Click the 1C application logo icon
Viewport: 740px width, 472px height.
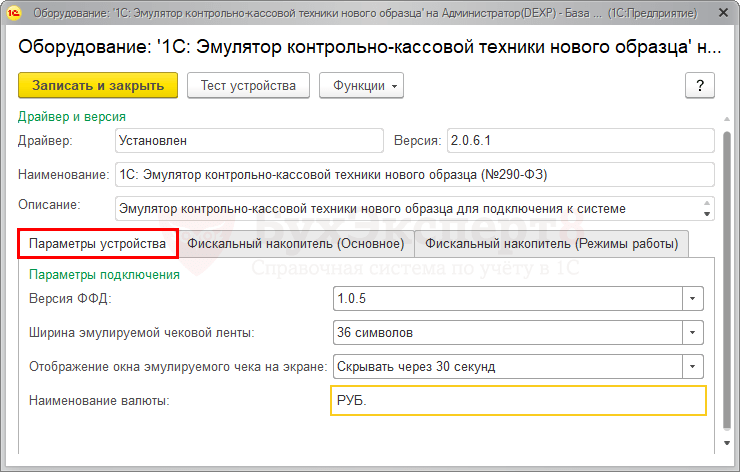tap(13, 13)
